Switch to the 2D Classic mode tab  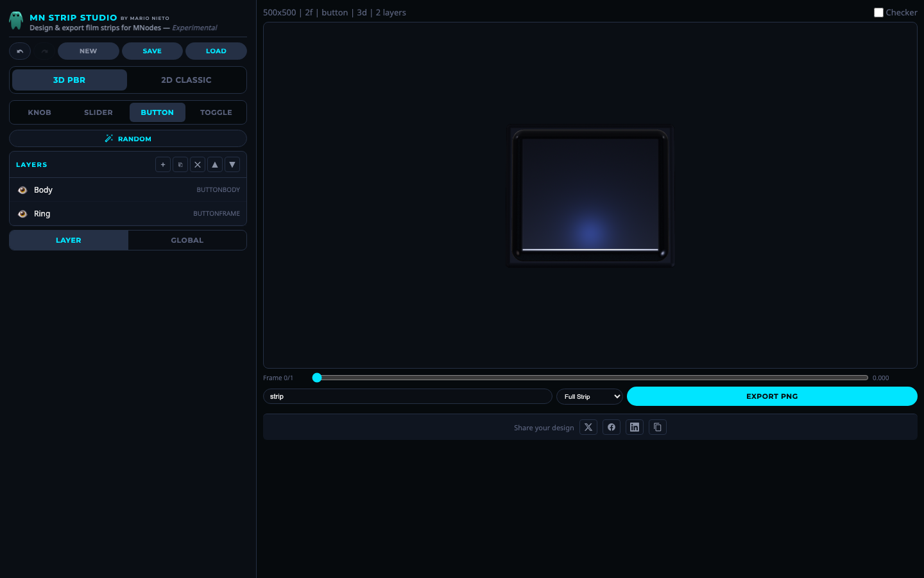186,80
